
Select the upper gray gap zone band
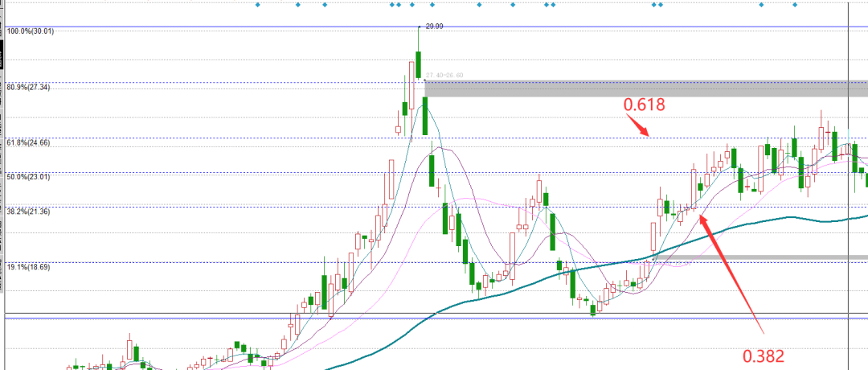(x=646, y=89)
